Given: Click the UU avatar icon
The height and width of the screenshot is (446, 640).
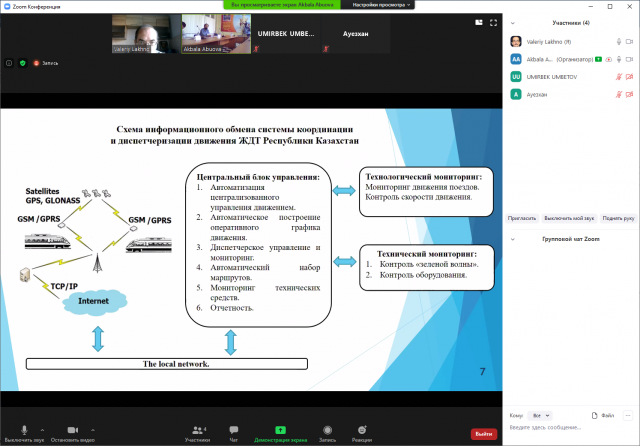Looking at the screenshot, I should [516, 77].
